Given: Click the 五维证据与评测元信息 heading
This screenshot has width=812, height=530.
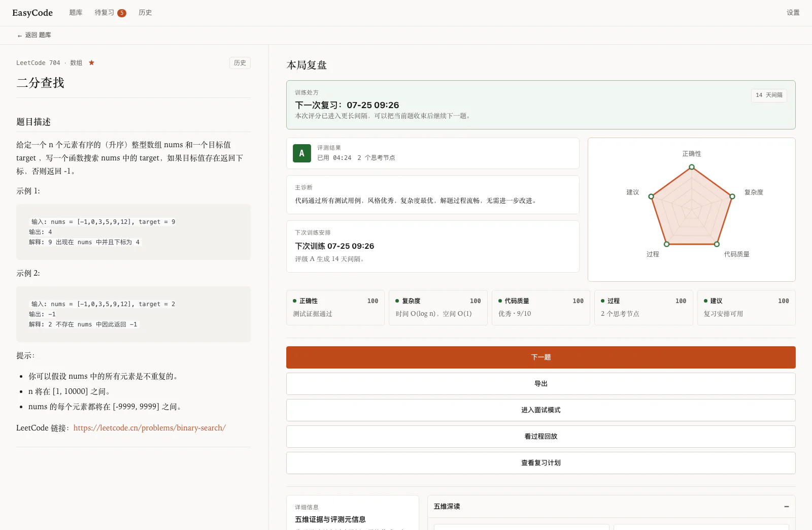Looking at the screenshot, I should click(x=330, y=519).
